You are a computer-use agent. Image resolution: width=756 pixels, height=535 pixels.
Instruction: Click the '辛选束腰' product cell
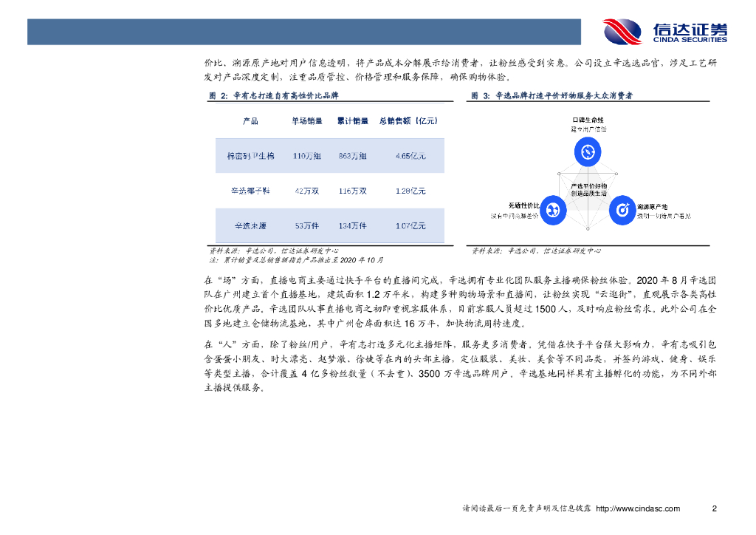pos(251,226)
